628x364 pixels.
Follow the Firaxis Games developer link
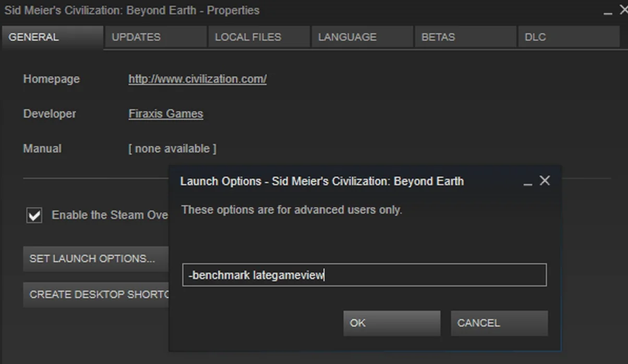click(166, 114)
